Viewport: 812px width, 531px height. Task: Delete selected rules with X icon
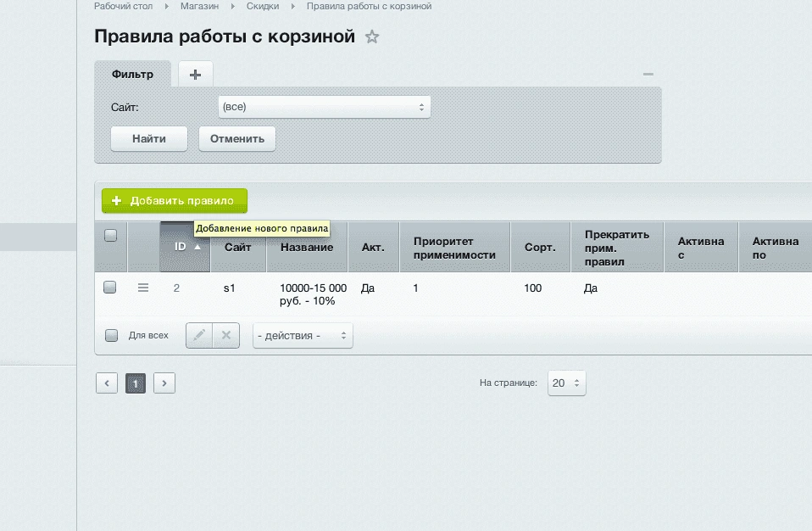click(x=226, y=335)
